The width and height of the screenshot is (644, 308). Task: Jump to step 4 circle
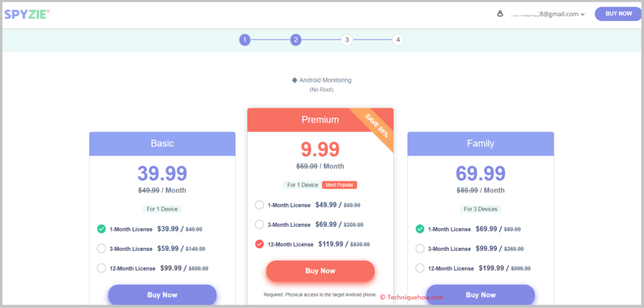click(x=397, y=40)
